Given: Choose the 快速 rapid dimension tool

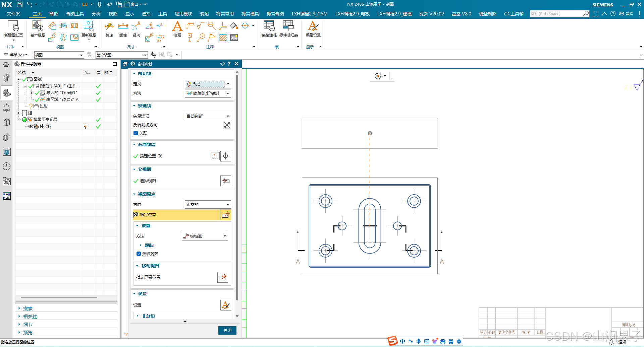Looking at the screenshot, I should pos(109,26).
